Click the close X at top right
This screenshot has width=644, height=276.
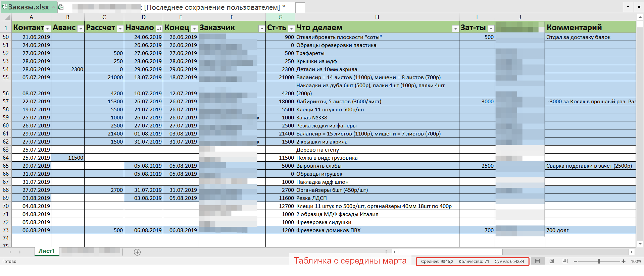click(639, 7)
